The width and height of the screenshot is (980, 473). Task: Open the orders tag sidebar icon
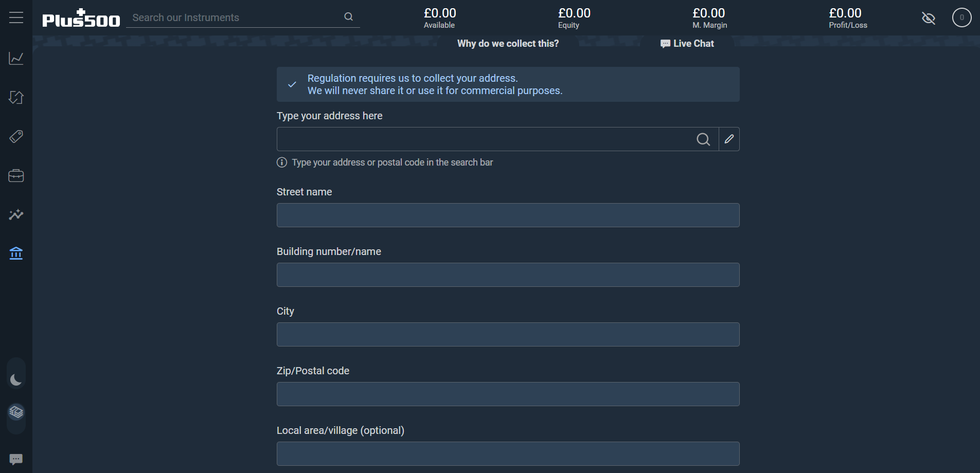pyautogui.click(x=16, y=137)
